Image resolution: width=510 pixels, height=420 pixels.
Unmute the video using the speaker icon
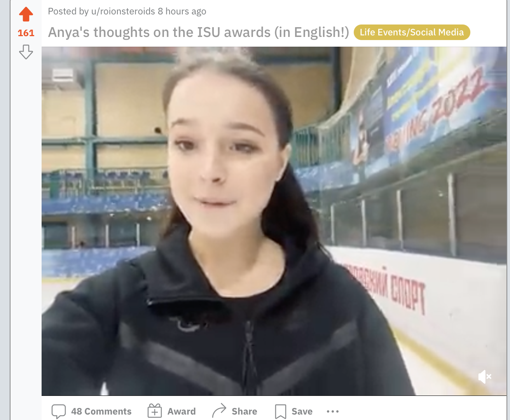(484, 376)
